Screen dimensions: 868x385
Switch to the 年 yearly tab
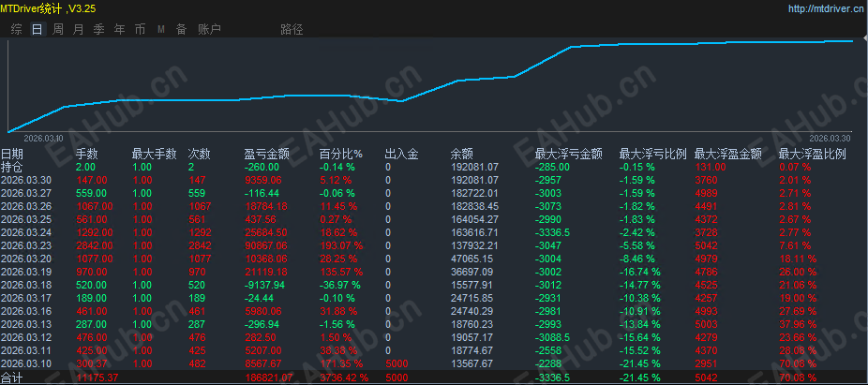pos(120,29)
